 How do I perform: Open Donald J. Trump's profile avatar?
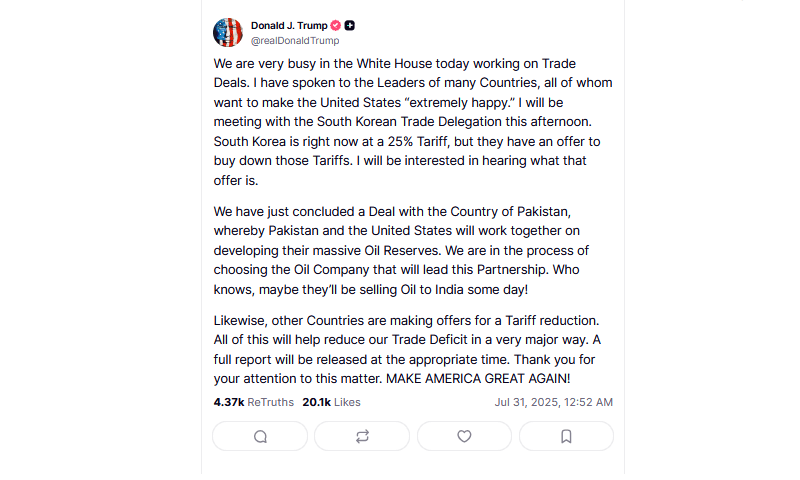click(228, 33)
